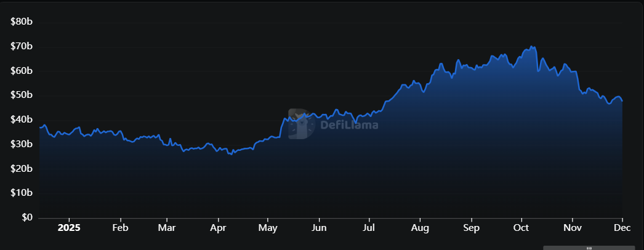Click the zoom slider handle below the chart
Screen dimensions: 644x250
click(588, 248)
